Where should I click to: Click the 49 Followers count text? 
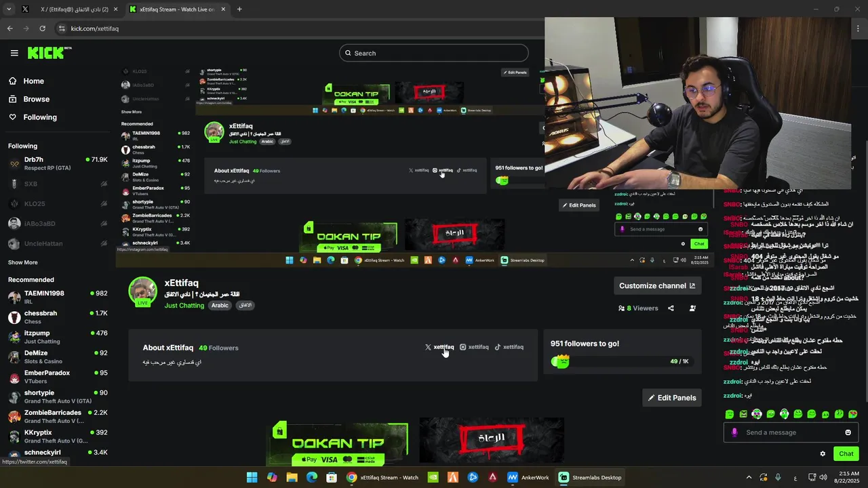pos(218,348)
